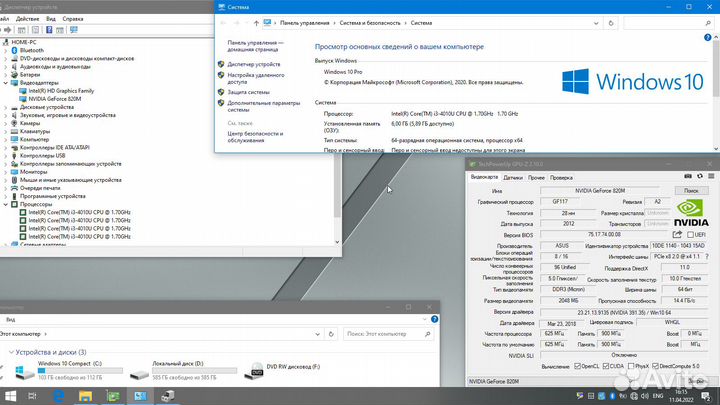Click scan for hardware changes monitor icon

(73, 30)
